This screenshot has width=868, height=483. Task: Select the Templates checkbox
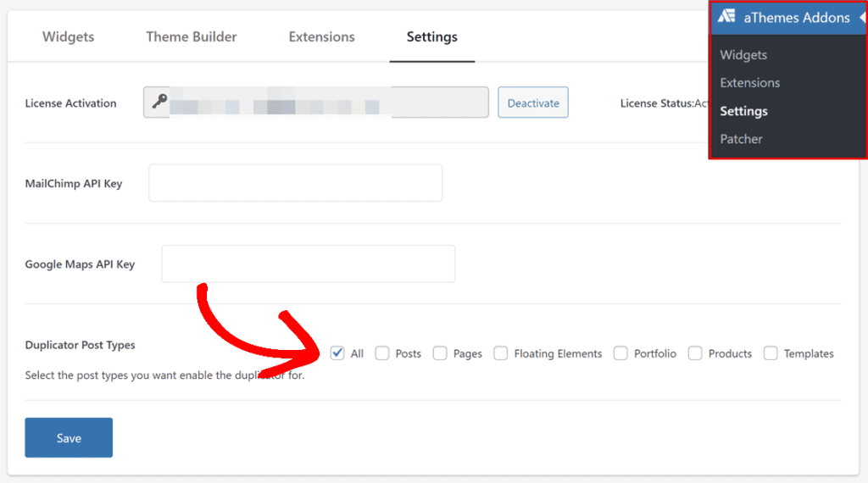pyautogui.click(x=771, y=353)
